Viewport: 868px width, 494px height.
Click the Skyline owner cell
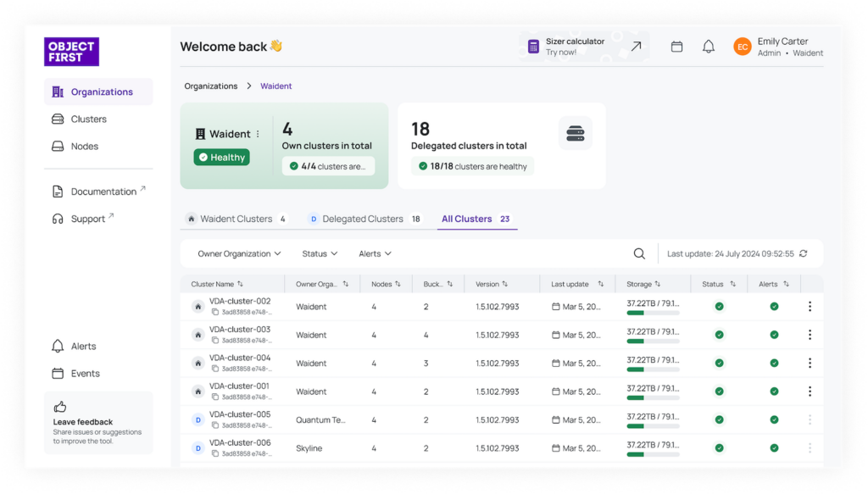[309, 448]
